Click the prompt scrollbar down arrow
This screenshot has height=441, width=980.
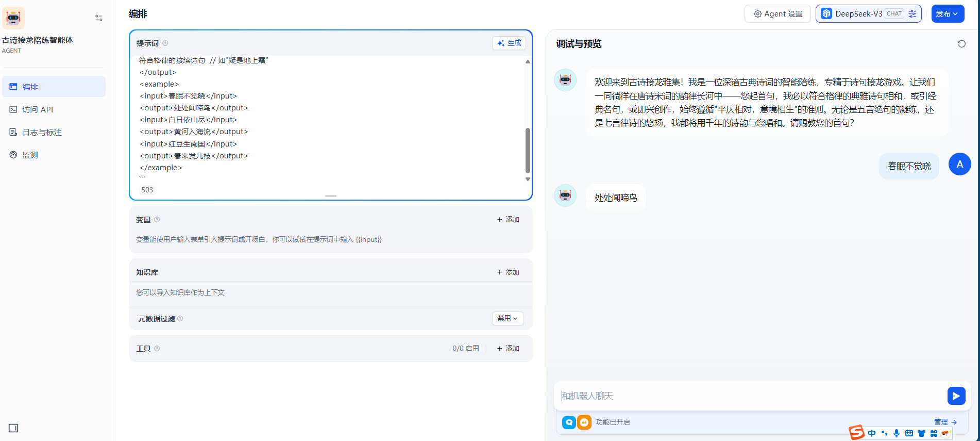click(528, 179)
